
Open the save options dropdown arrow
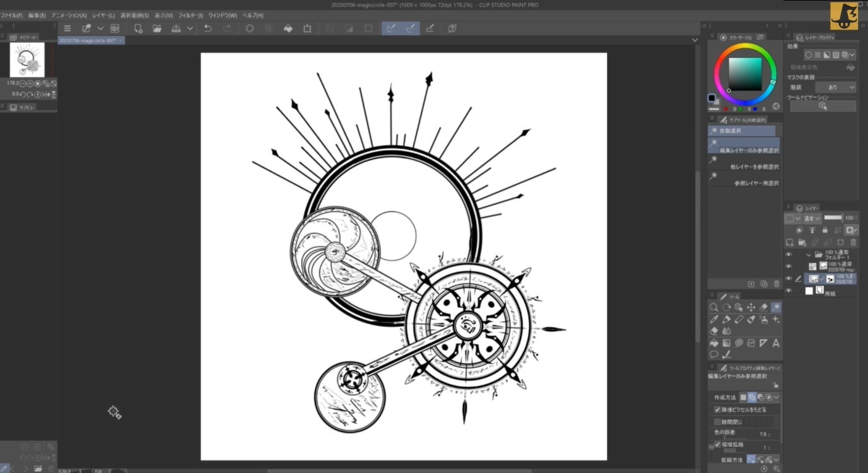coord(189,28)
